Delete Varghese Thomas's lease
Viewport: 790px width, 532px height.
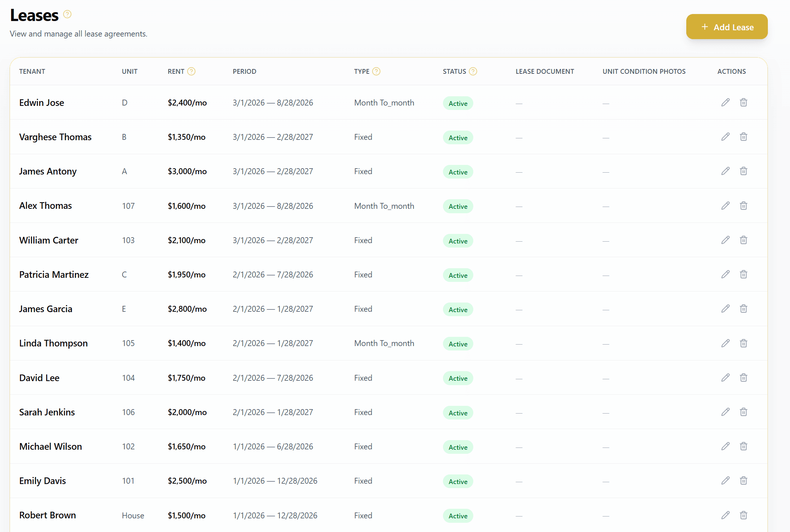743,137
